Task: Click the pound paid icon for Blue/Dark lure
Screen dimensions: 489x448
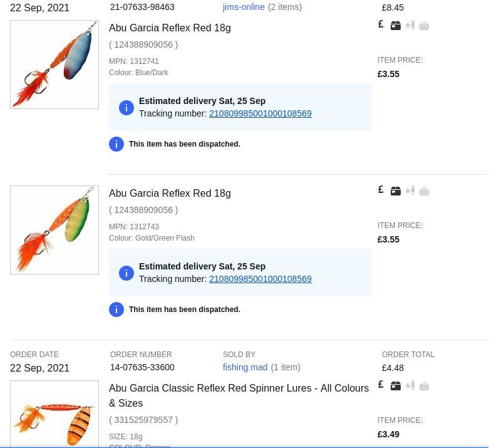Action: click(x=381, y=24)
